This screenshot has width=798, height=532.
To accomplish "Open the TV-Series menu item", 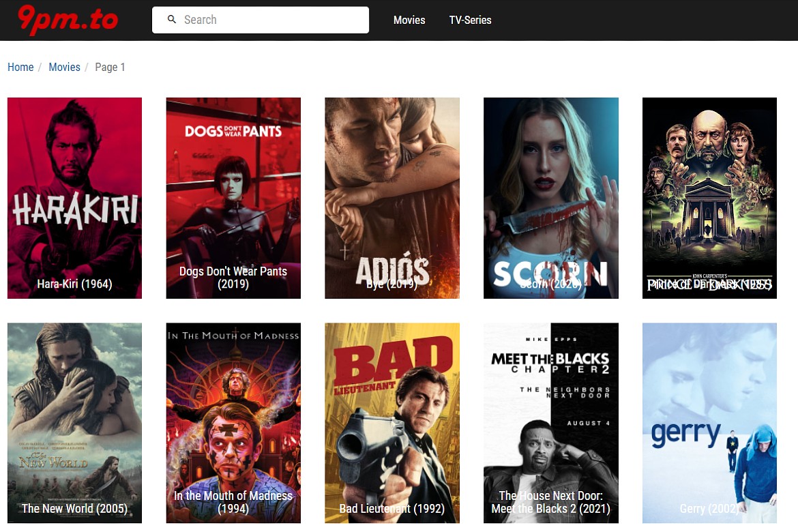I will point(470,20).
